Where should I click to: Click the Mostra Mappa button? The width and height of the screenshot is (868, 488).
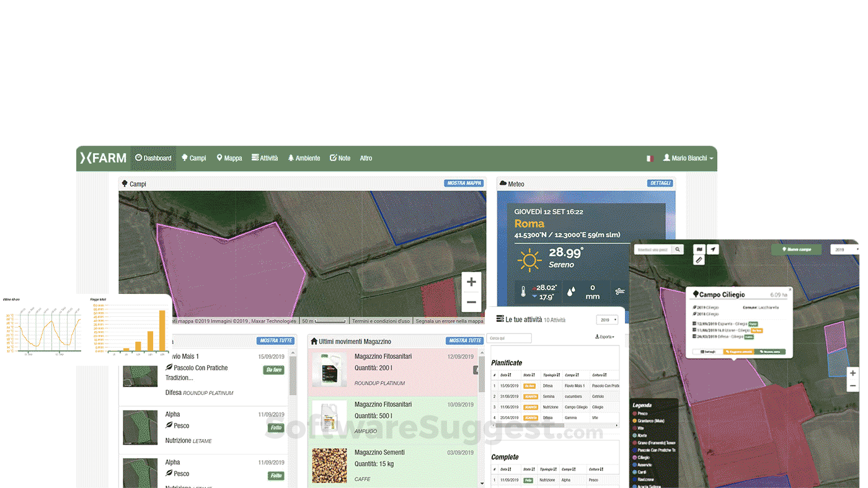pyautogui.click(x=464, y=184)
